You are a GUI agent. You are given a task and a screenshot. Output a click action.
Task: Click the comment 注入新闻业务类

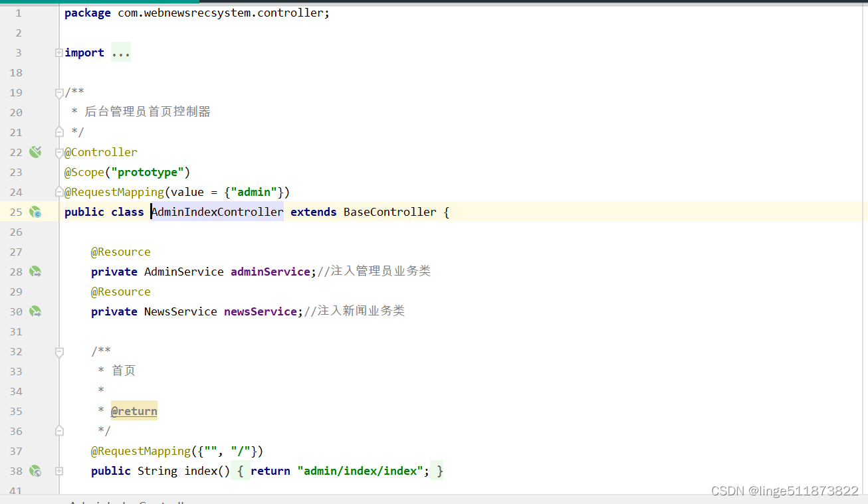coord(354,311)
